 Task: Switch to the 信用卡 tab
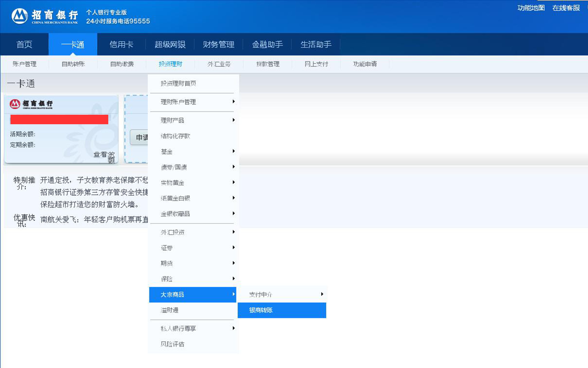tap(121, 44)
